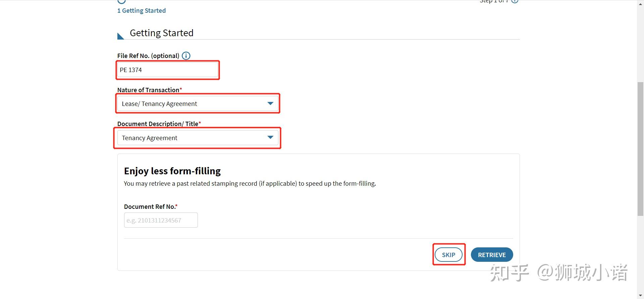The image size is (644, 299).
Task: Click the scrollbar down arrow
Action: pyautogui.click(x=640, y=296)
